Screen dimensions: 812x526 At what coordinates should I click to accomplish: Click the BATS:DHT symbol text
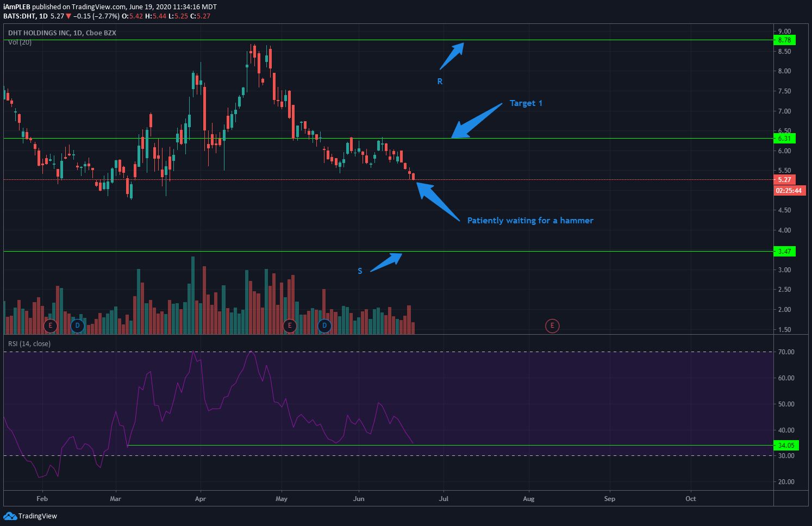click(20, 16)
